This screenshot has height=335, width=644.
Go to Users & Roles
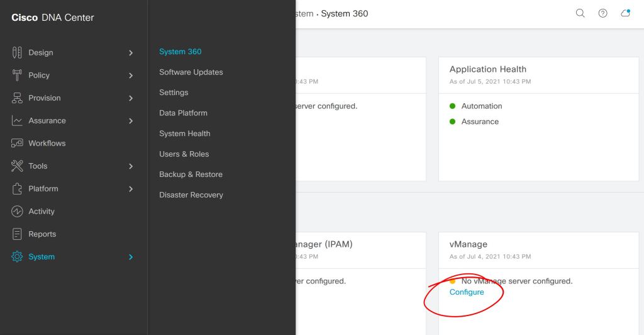tap(184, 154)
